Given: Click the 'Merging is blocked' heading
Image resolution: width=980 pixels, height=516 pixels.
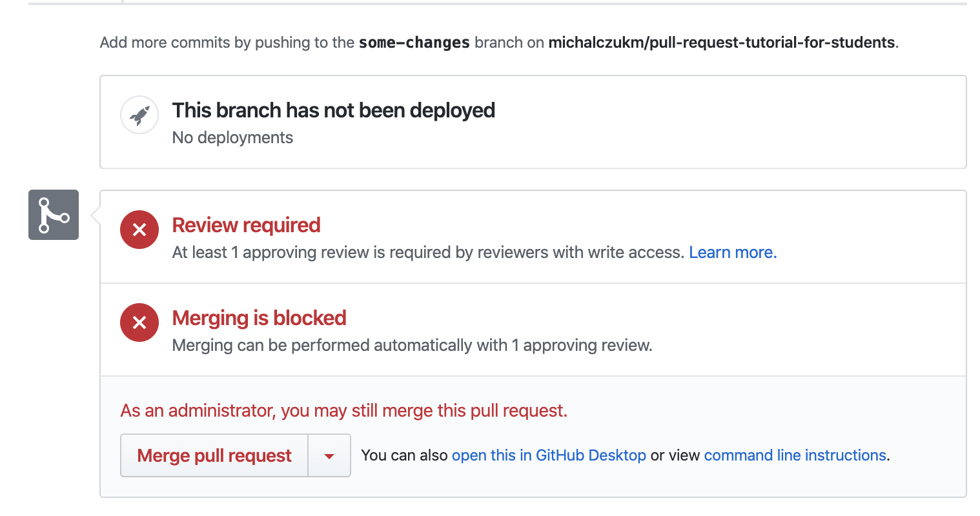Looking at the screenshot, I should pyautogui.click(x=259, y=318).
